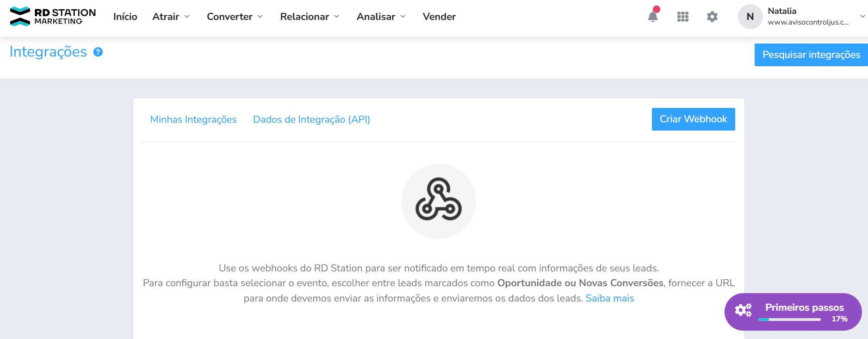Viewport: 868px width, 339px height.
Task: Follow the Saiba mais link
Action: (610, 298)
